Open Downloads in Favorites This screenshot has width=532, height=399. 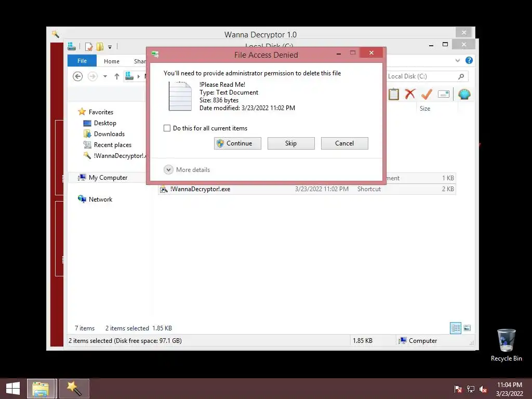pos(109,134)
